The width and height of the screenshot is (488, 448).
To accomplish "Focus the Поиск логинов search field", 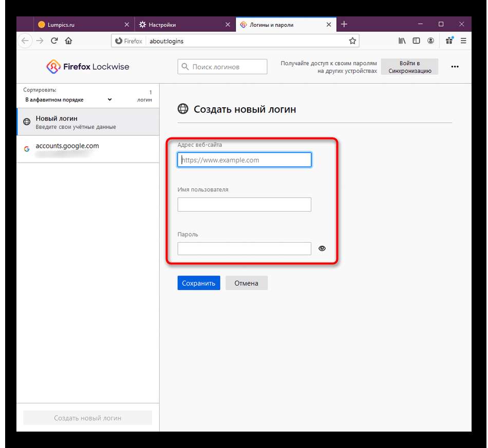I will (222, 67).
